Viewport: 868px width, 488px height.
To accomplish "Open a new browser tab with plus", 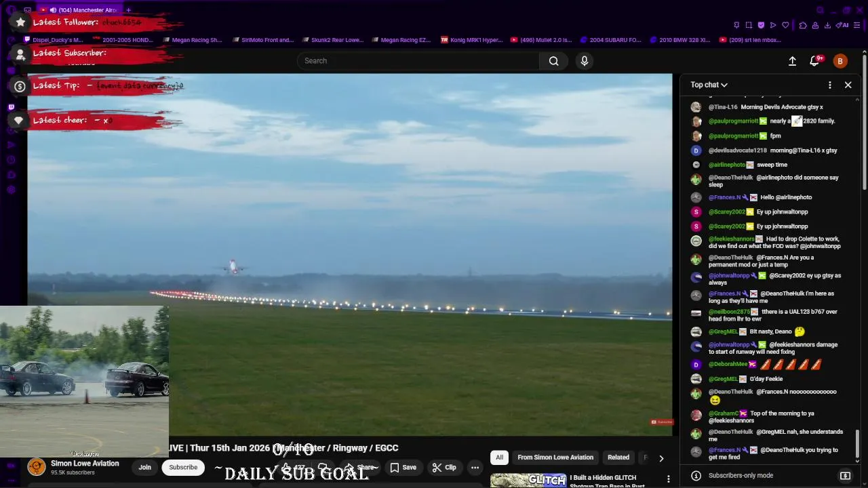I will tap(128, 10).
